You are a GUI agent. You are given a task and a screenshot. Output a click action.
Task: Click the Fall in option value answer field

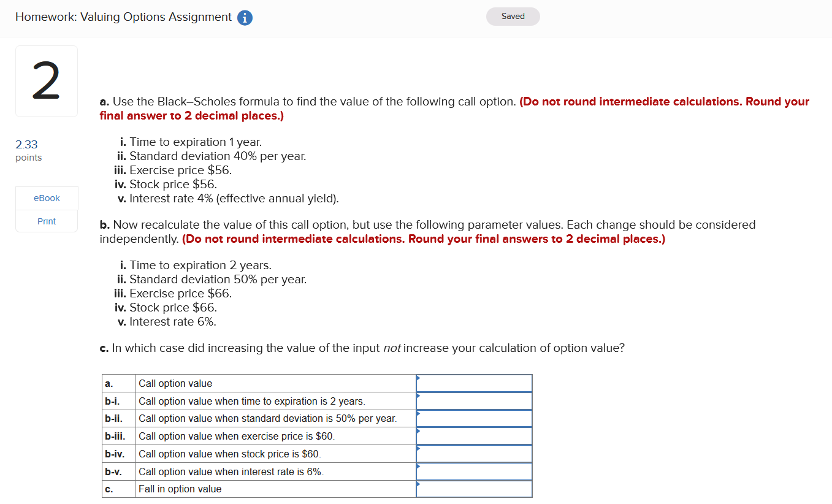coord(475,489)
